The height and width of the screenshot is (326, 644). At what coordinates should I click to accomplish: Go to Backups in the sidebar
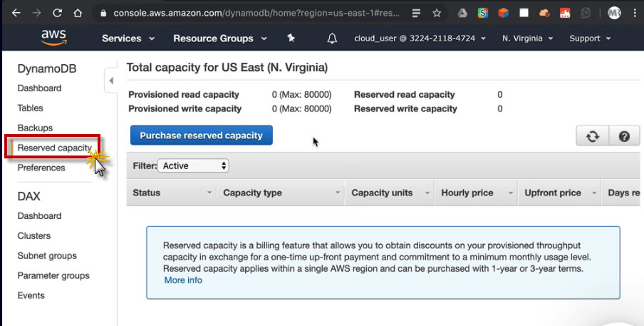[35, 128]
